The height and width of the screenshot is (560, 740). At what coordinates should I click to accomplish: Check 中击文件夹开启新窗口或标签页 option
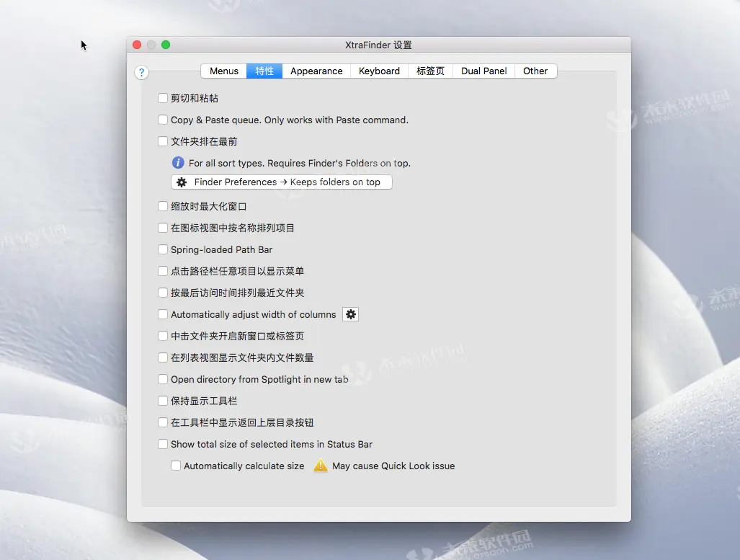[x=163, y=336]
